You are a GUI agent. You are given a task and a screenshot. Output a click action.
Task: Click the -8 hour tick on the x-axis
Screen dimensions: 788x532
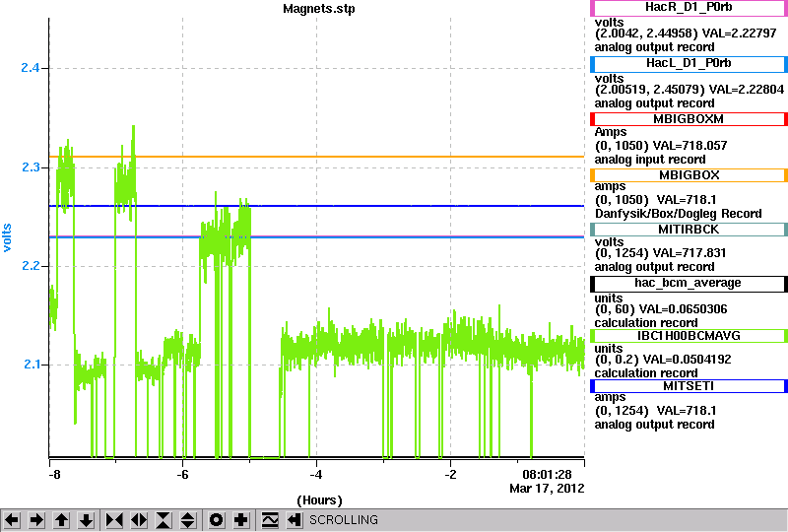point(54,475)
